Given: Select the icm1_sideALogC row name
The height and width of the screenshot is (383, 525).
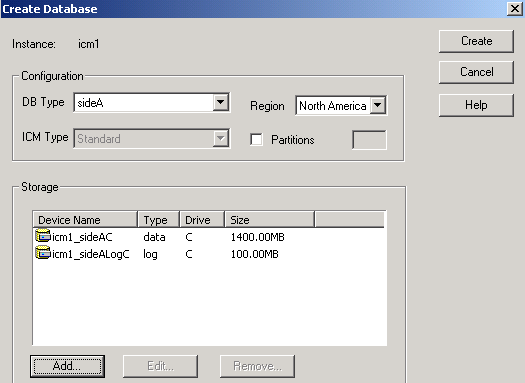Looking at the screenshot, I should 91,254.
